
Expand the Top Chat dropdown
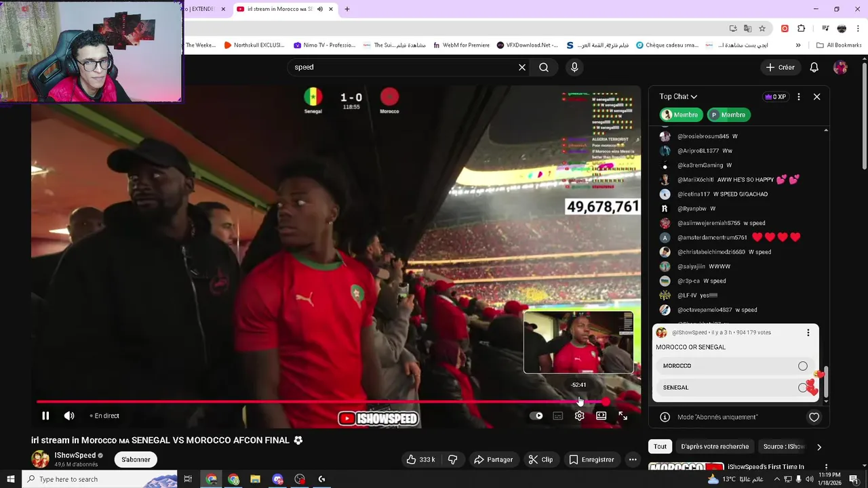pyautogui.click(x=678, y=97)
